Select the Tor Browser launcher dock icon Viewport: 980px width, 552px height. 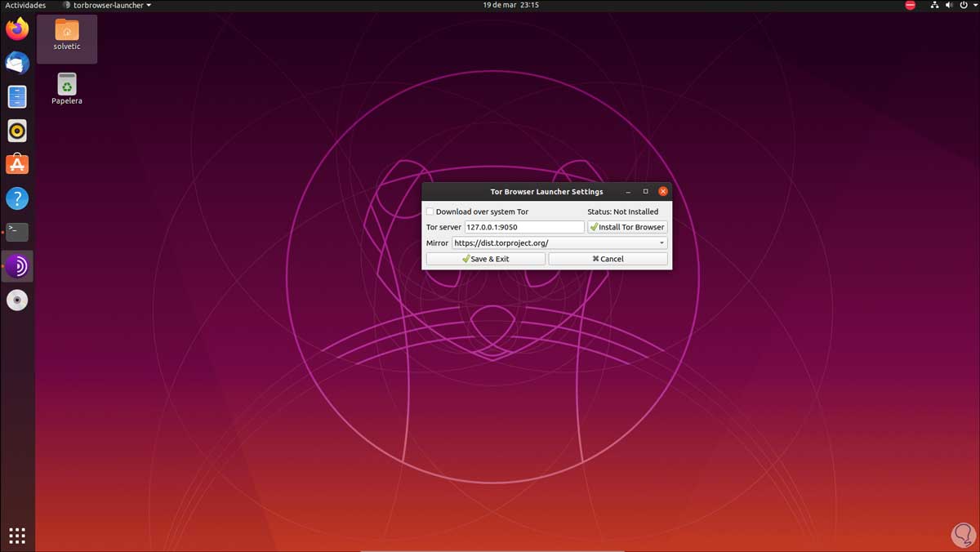[x=17, y=266]
